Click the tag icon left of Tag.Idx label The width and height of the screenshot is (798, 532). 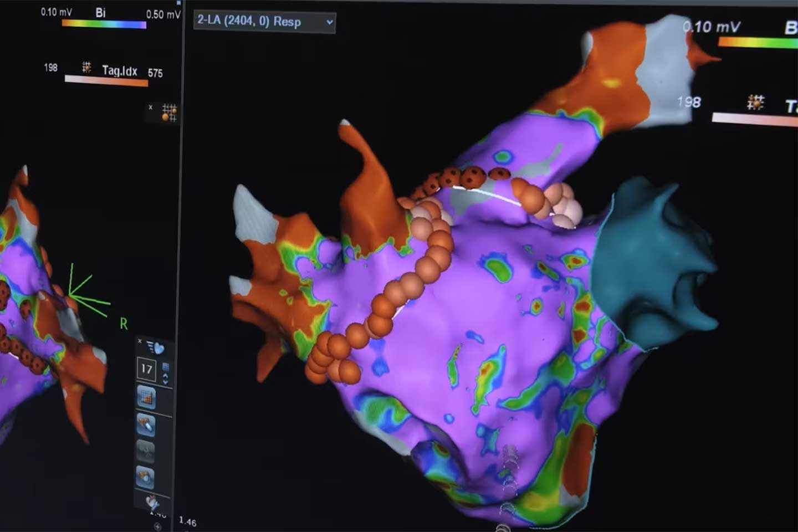tap(87, 68)
